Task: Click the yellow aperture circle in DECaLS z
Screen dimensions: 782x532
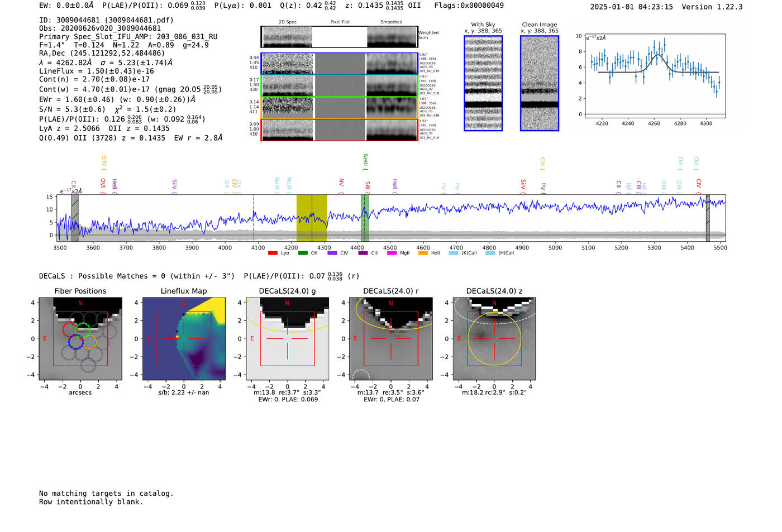Action: click(x=494, y=339)
